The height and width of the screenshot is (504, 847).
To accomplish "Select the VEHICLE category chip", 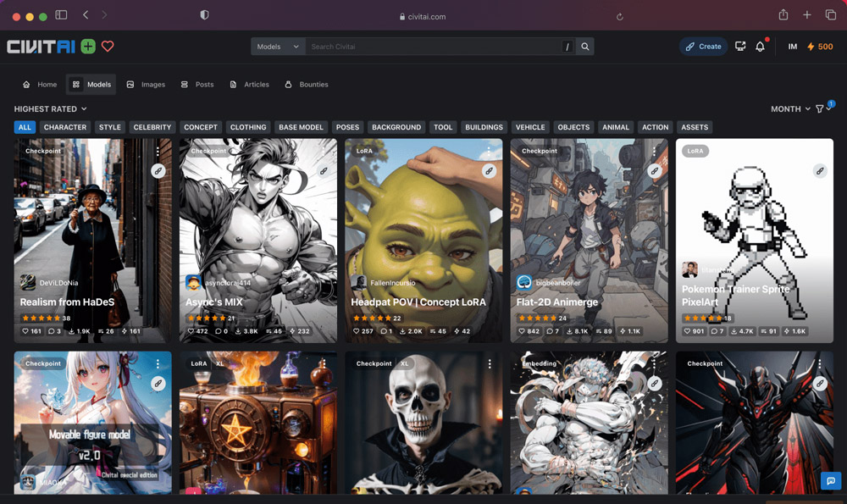I will coord(530,127).
